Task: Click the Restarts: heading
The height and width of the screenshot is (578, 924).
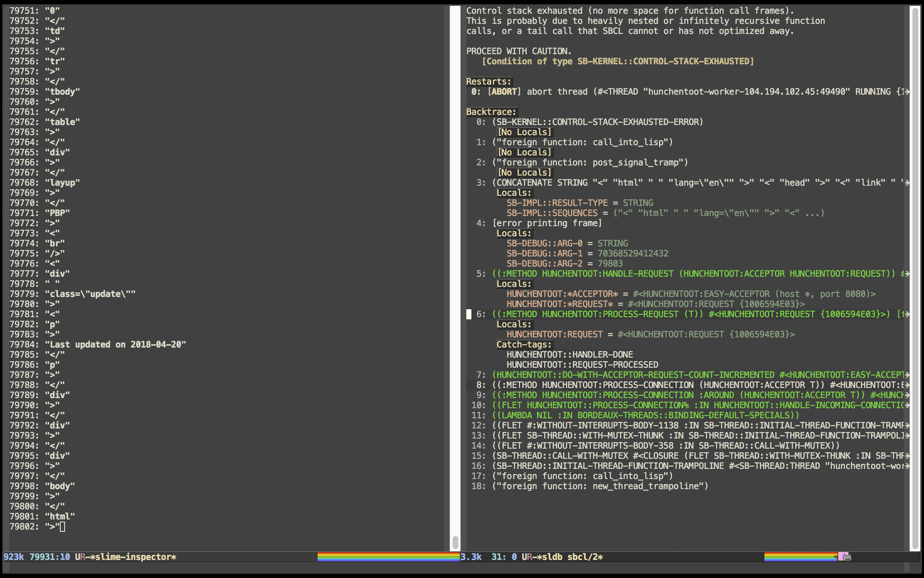Action: click(489, 81)
